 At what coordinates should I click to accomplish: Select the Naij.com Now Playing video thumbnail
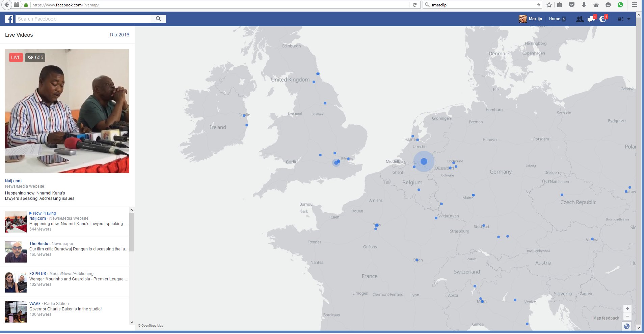coord(16,222)
